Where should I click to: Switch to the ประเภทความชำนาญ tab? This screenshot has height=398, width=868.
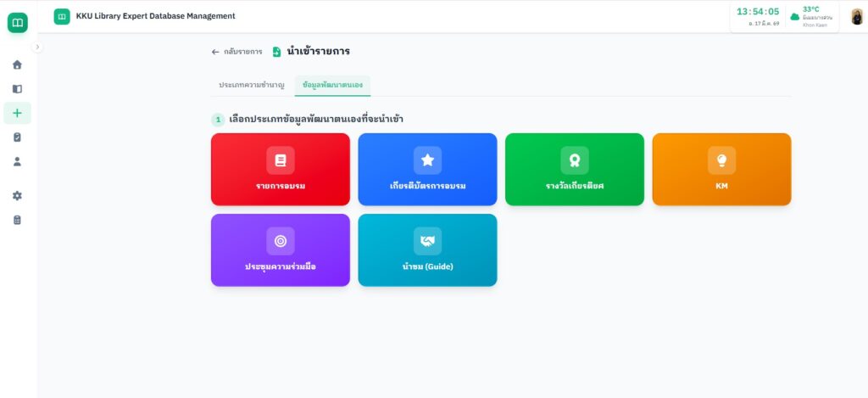[252, 86]
